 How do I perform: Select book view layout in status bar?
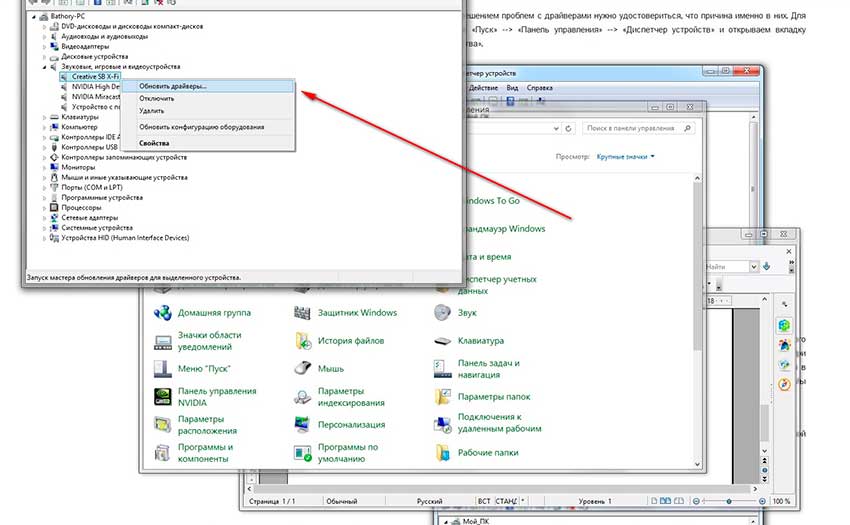coord(678,501)
